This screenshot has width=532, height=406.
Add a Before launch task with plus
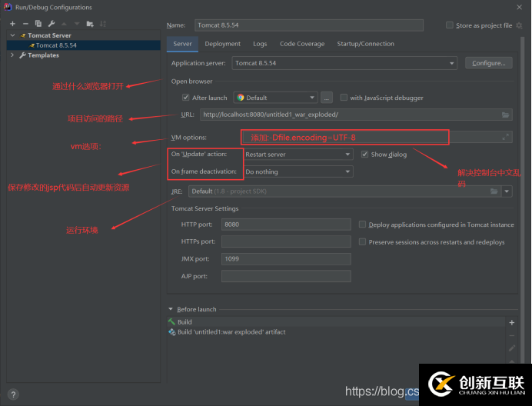[x=512, y=322]
